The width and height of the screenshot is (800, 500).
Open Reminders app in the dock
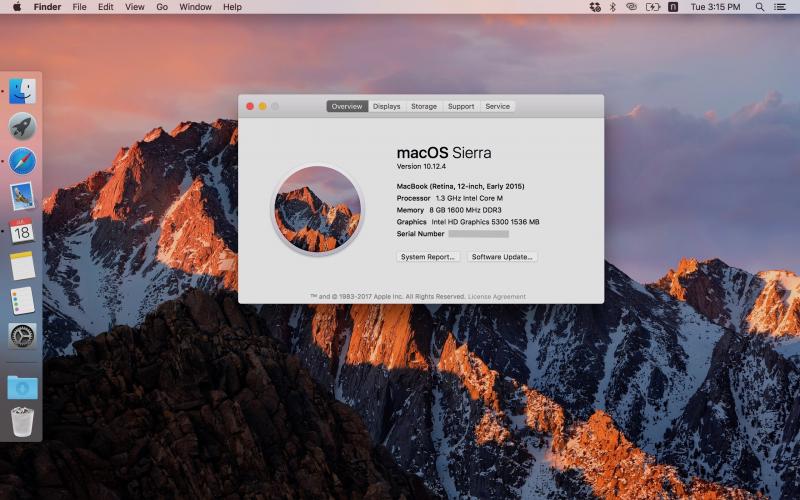(22, 301)
